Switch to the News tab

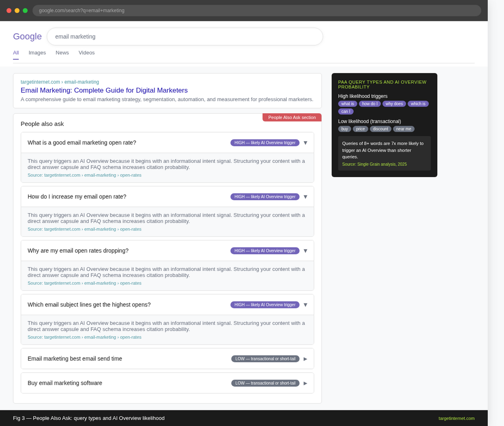tap(62, 52)
